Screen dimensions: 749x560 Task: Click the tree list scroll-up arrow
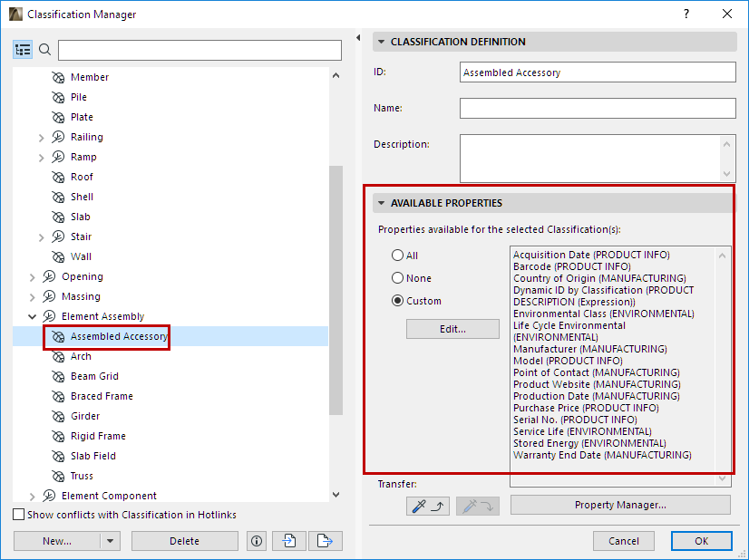336,75
